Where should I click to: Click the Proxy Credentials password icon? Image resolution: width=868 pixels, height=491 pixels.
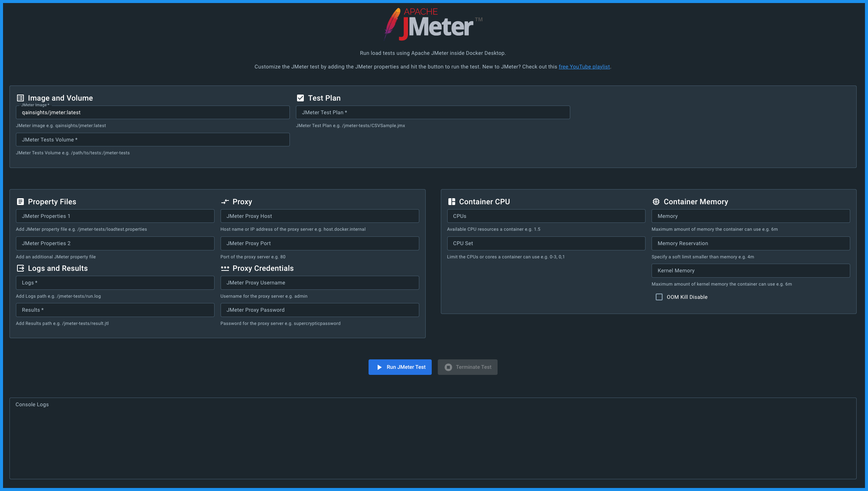click(225, 268)
